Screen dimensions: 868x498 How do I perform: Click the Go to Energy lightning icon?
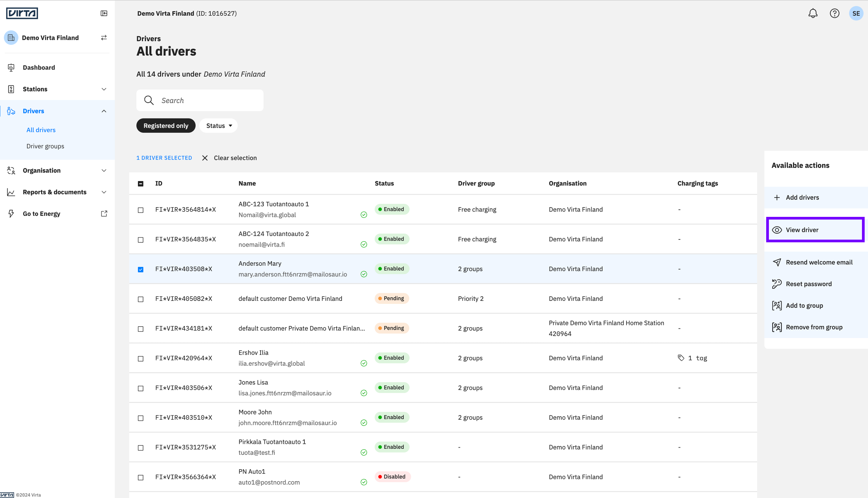[11, 214]
